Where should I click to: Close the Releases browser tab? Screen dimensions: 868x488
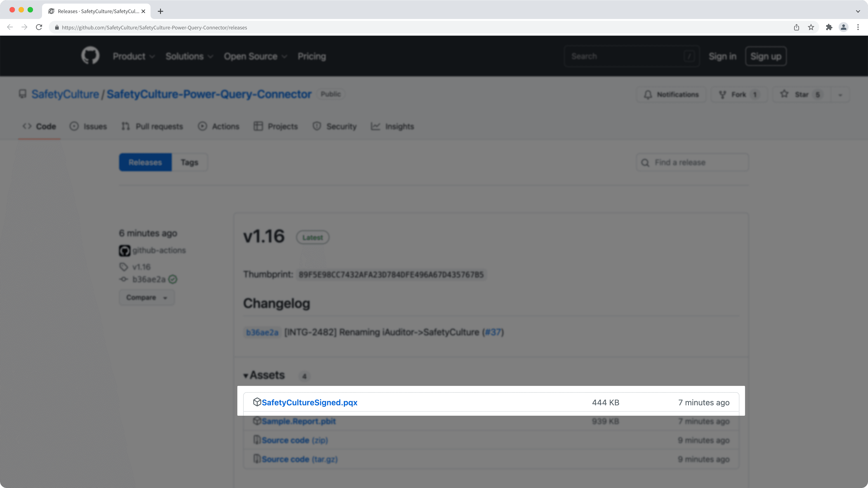click(x=143, y=11)
